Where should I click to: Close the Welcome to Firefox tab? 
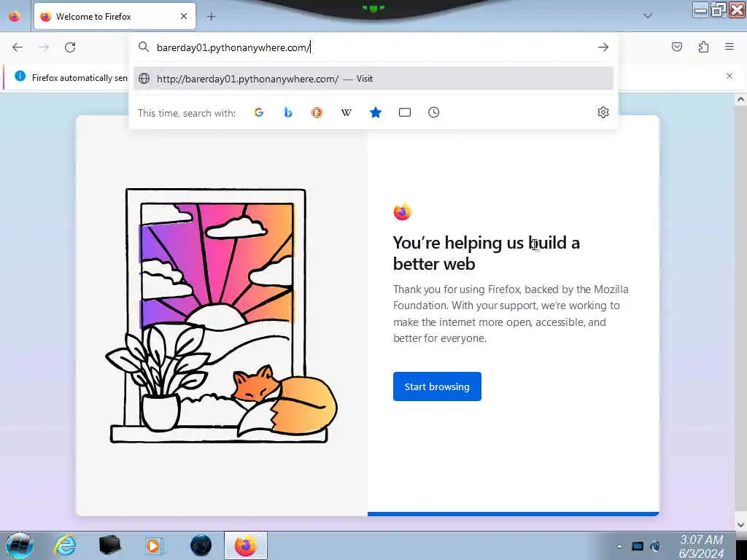point(184,16)
